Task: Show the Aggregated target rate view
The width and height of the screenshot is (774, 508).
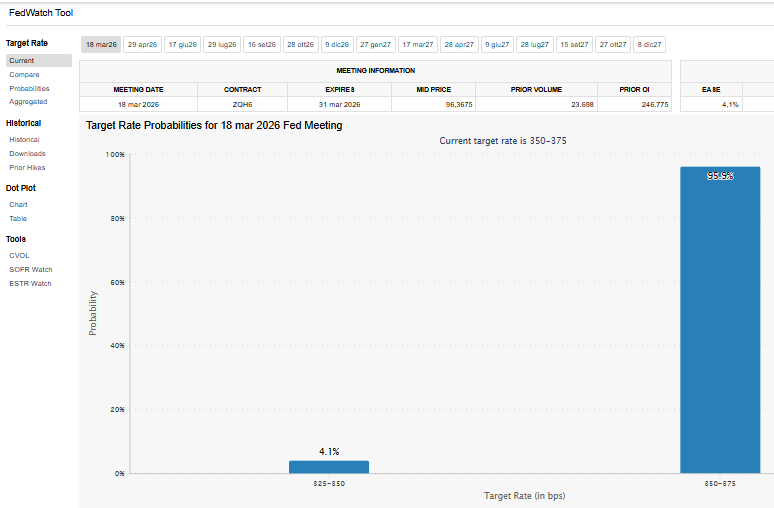Action: [x=28, y=101]
